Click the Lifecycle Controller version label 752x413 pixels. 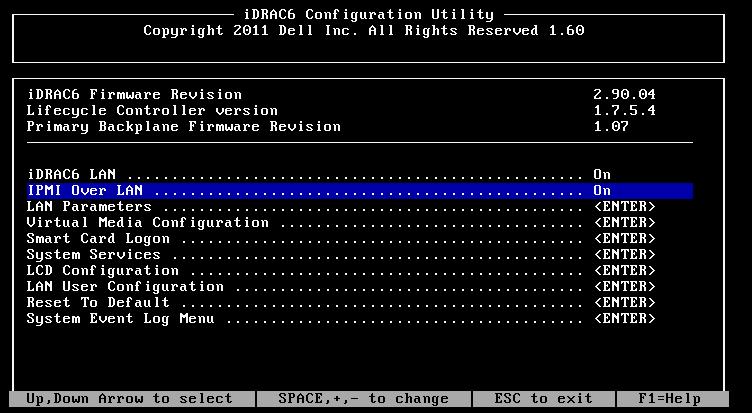point(152,110)
